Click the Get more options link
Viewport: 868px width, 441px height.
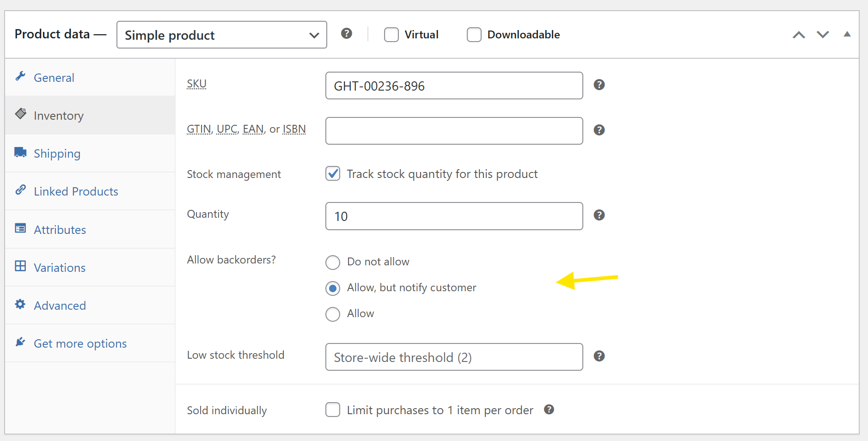pyautogui.click(x=80, y=343)
